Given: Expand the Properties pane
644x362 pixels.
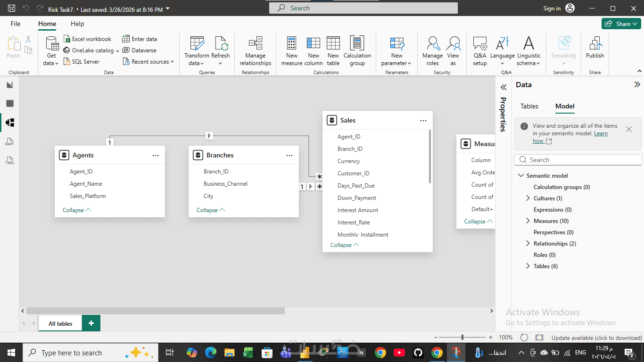Looking at the screenshot, I should pyautogui.click(x=504, y=87).
